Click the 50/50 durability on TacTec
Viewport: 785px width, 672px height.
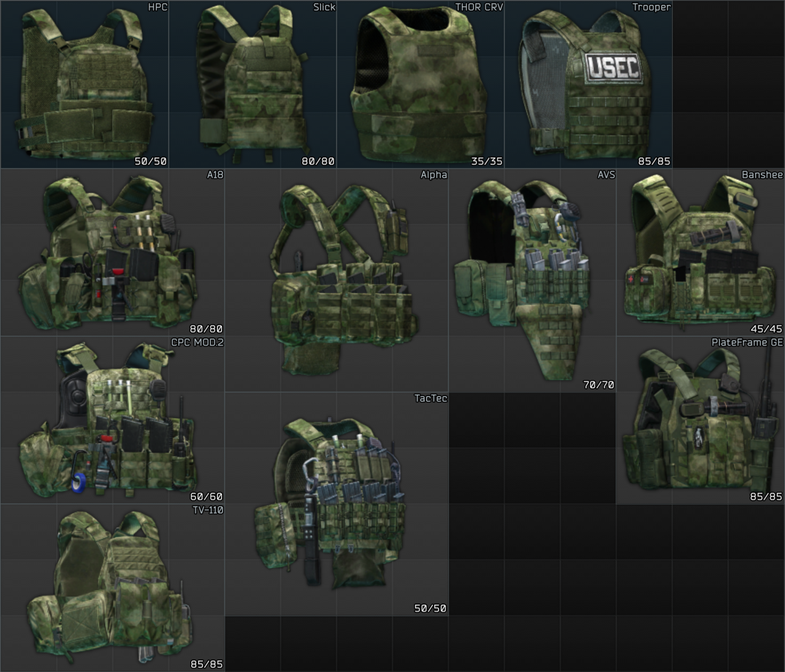(431, 608)
